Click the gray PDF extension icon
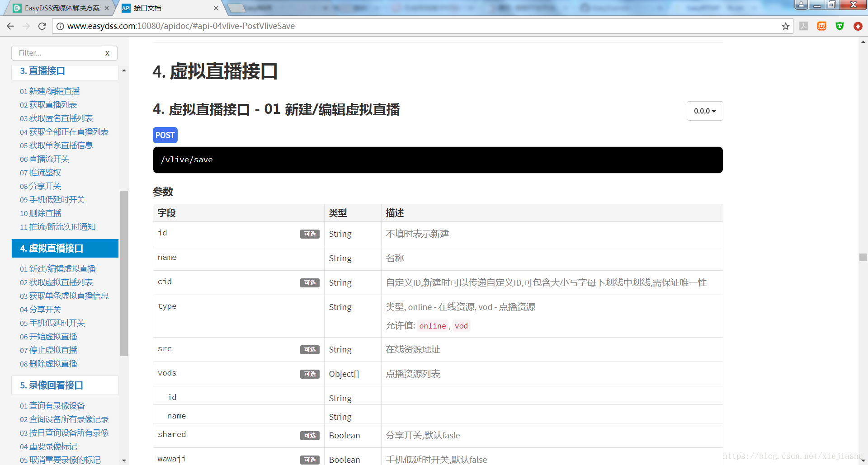 804,26
